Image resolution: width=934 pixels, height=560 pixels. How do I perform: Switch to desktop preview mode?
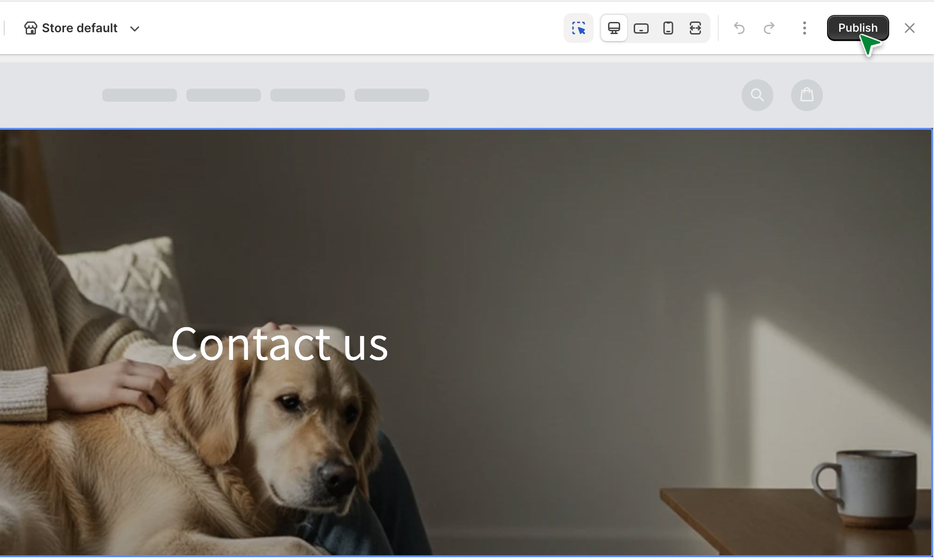coord(614,28)
